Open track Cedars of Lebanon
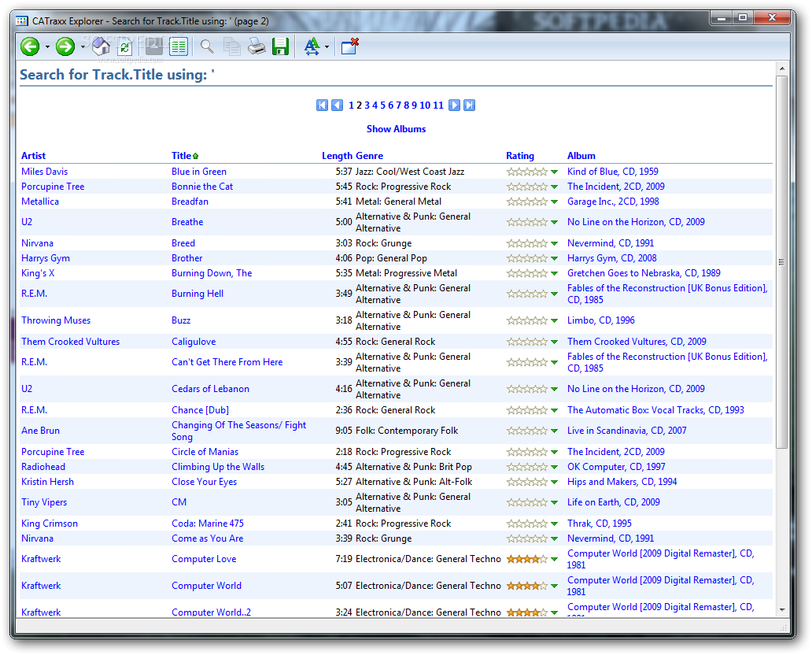Image resolution: width=812 pixels, height=655 pixels. tap(210, 389)
